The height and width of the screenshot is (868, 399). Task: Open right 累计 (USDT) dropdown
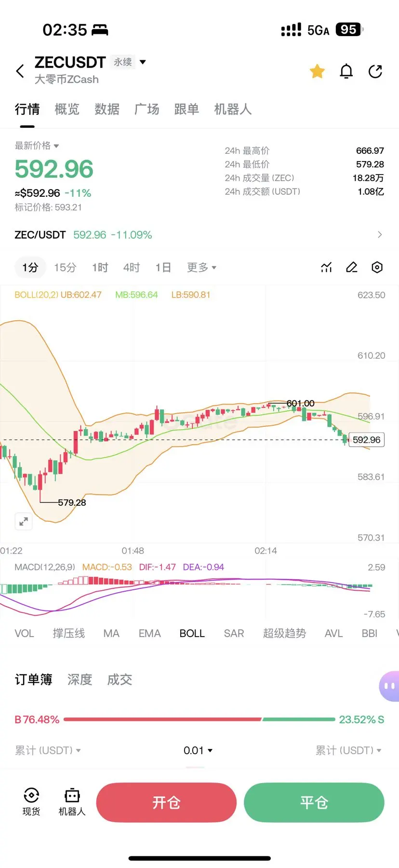[348, 750]
